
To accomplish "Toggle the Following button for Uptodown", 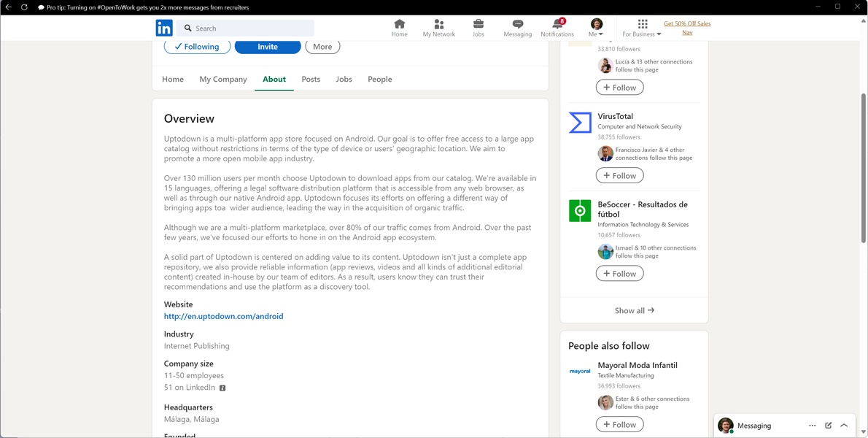I will click(197, 47).
